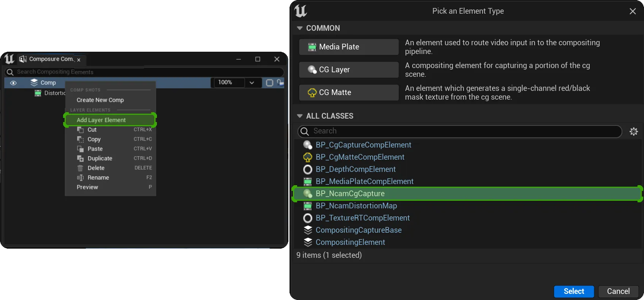Choose Duplicate from the context menu
644x300 pixels.
[x=110, y=158]
